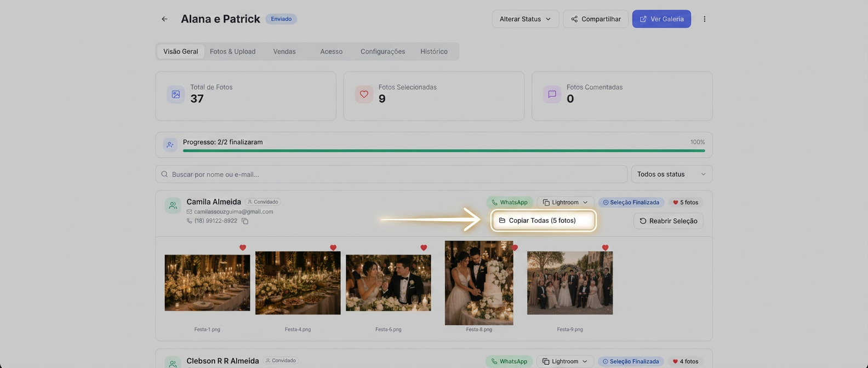868x368 pixels.
Task: Click the heart on Festa-9.png photo
Action: 605,248
